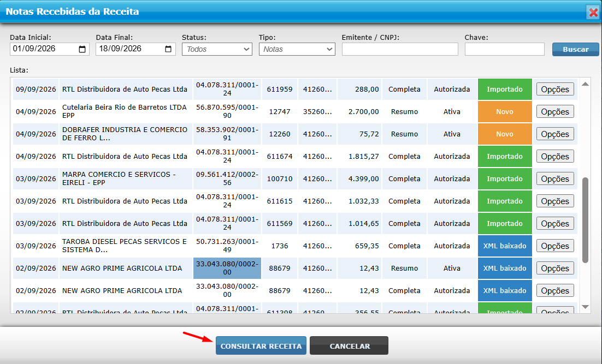Click note number 100710
Screen dimensions: 602x364
280,179
